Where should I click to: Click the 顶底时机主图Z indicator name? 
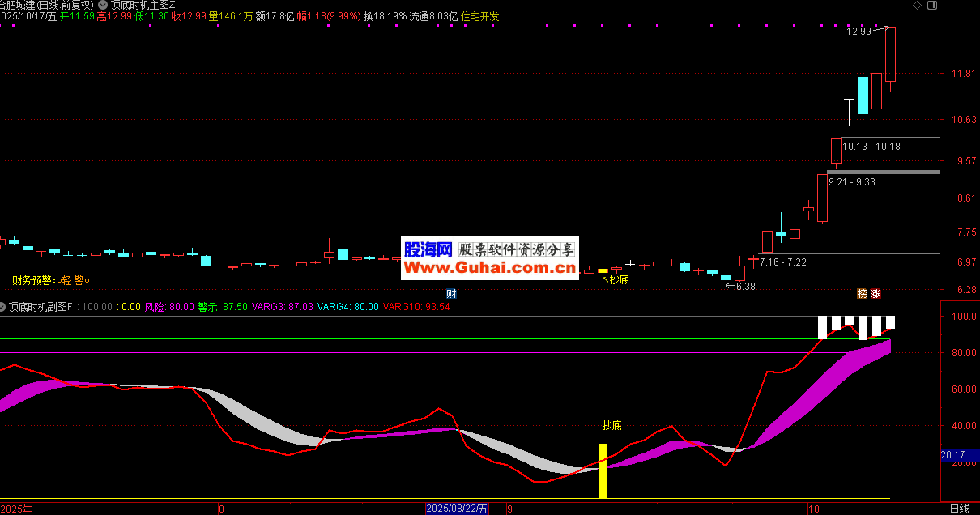[143, 5]
